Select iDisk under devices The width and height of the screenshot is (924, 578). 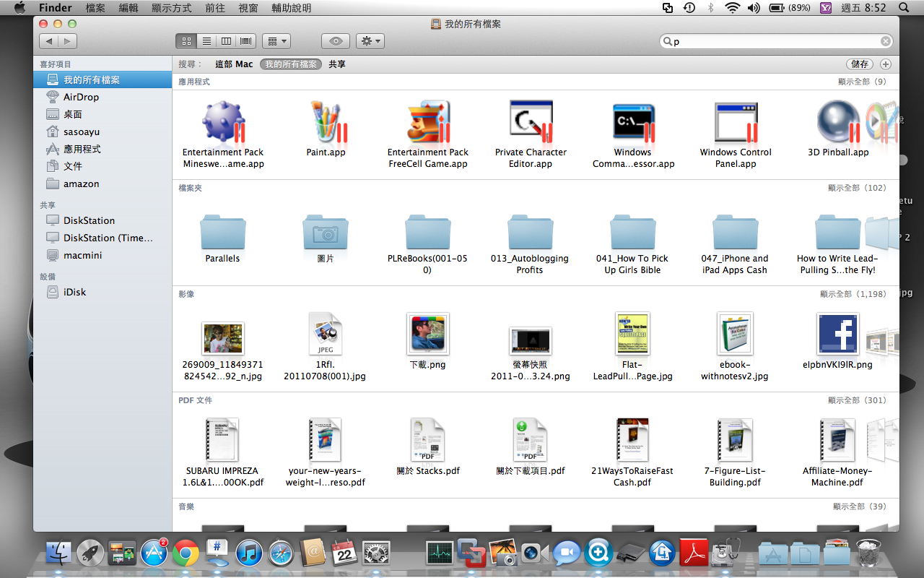[x=103, y=292]
